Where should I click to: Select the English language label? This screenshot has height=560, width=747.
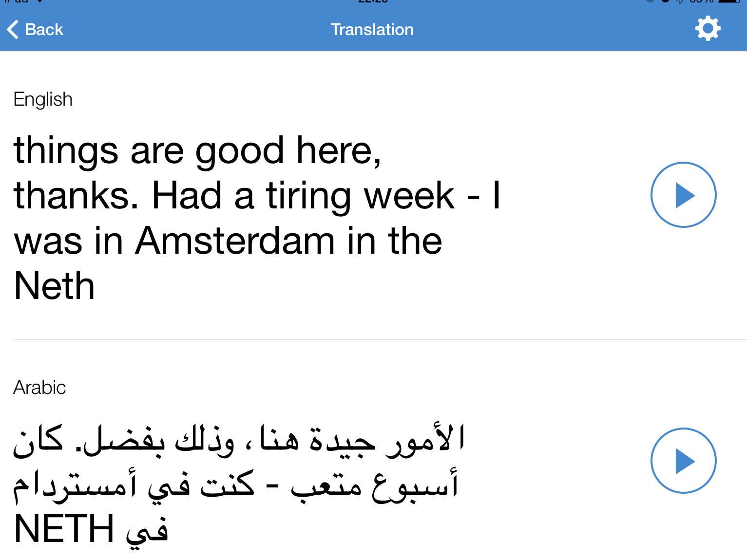tap(43, 99)
